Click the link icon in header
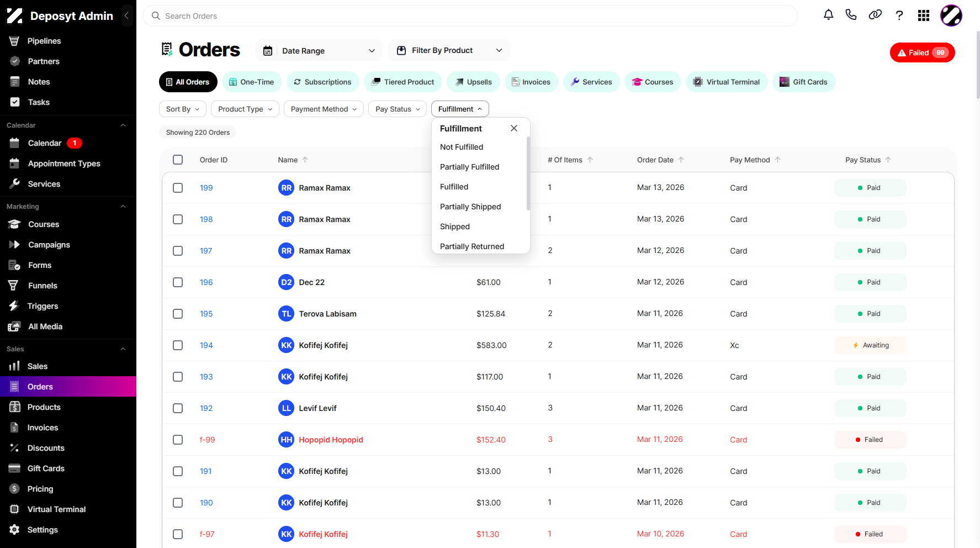Viewport: 980px width, 548px height. (x=875, y=15)
